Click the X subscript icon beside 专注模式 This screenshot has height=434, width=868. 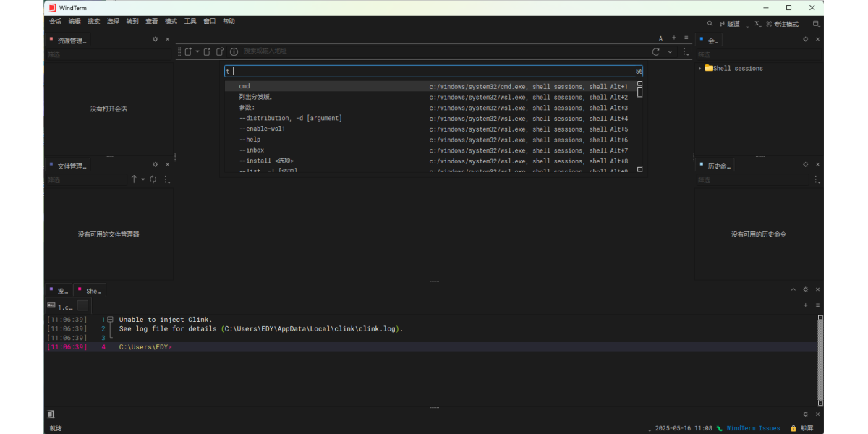[757, 24]
